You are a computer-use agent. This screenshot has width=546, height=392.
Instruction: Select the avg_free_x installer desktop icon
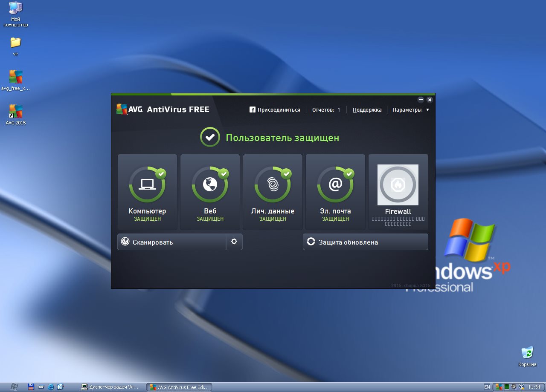pyautogui.click(x=16, y=81)
